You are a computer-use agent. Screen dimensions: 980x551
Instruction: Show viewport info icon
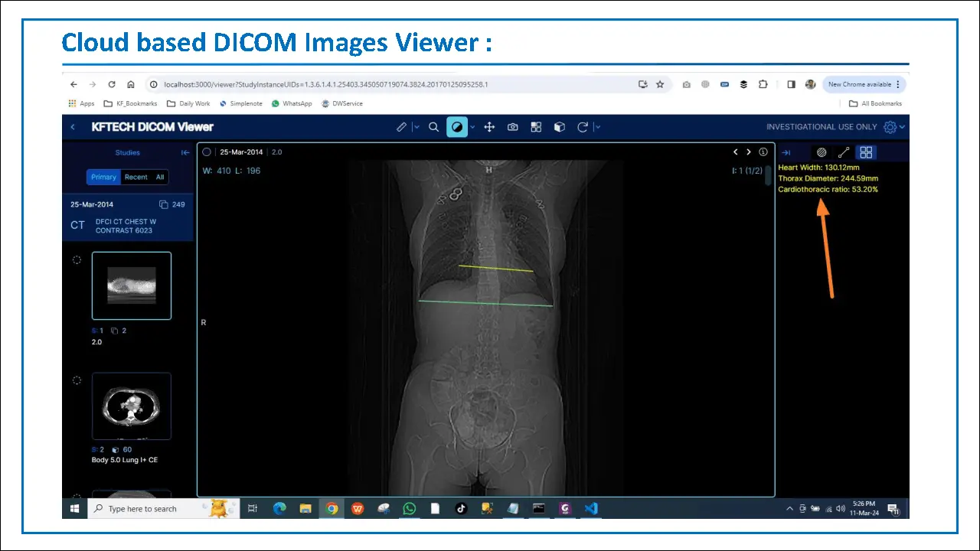763,152
